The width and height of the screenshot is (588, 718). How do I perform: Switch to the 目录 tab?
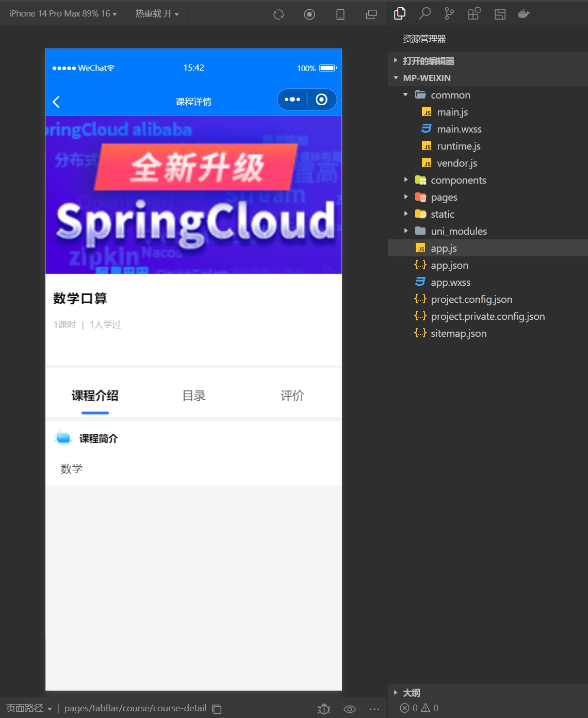pyautogui.click(x=194, y=396)
